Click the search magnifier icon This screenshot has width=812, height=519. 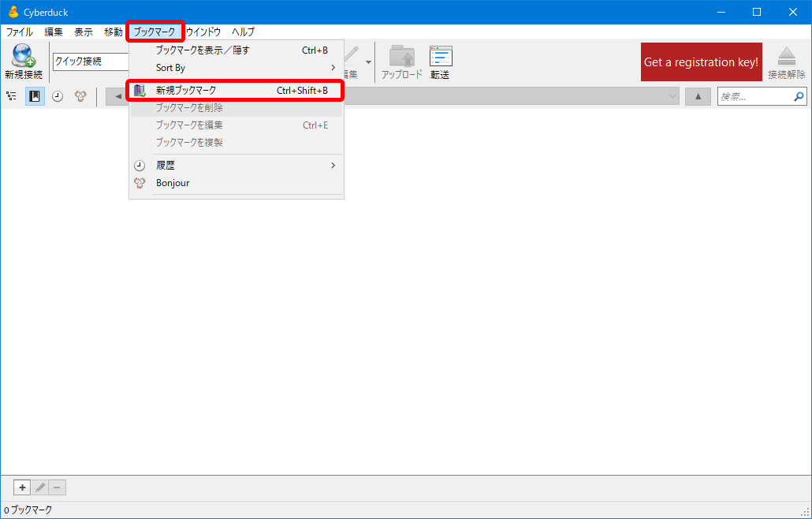(799, 96)
